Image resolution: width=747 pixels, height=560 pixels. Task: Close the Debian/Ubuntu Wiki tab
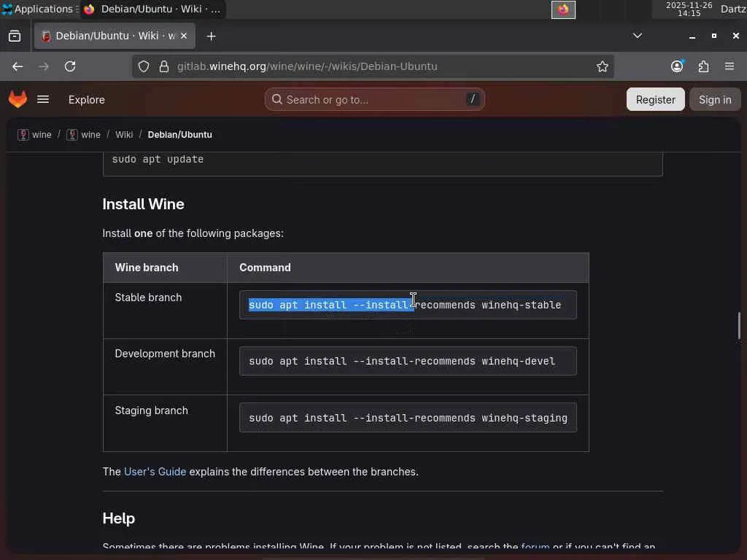tap(184, 36)
